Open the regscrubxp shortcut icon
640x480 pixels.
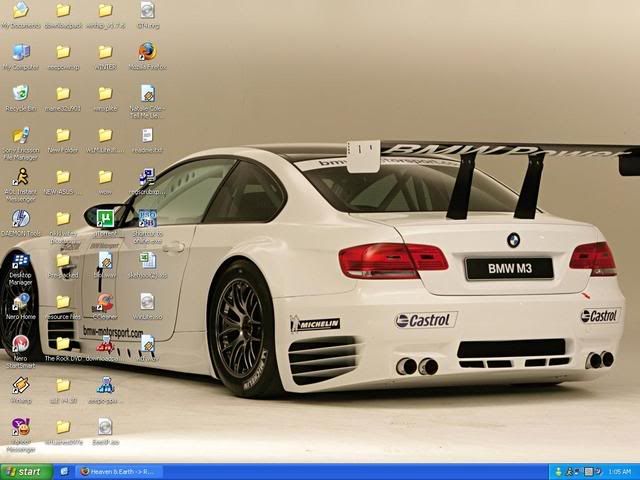147,177
